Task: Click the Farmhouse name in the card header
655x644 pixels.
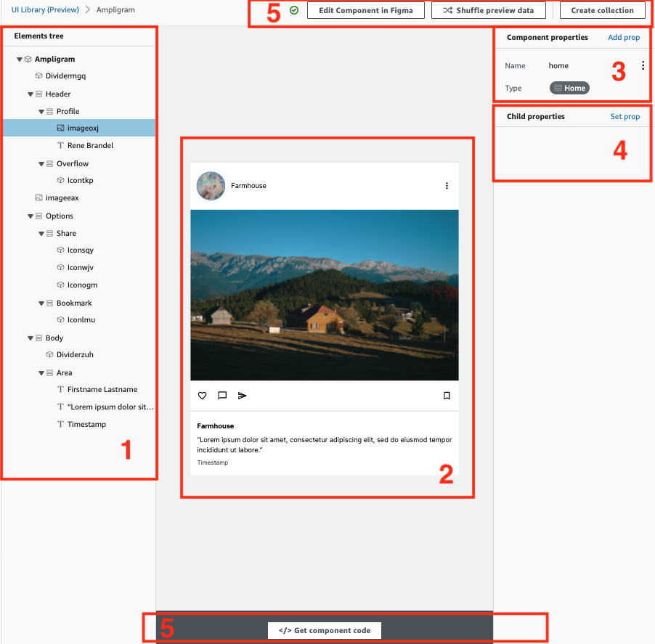Action: tap(248, 185)
